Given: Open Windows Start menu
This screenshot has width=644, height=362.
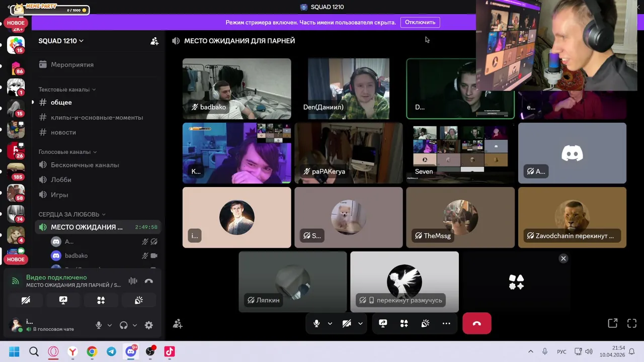Looking at the screenshot, I should (14, 351).
